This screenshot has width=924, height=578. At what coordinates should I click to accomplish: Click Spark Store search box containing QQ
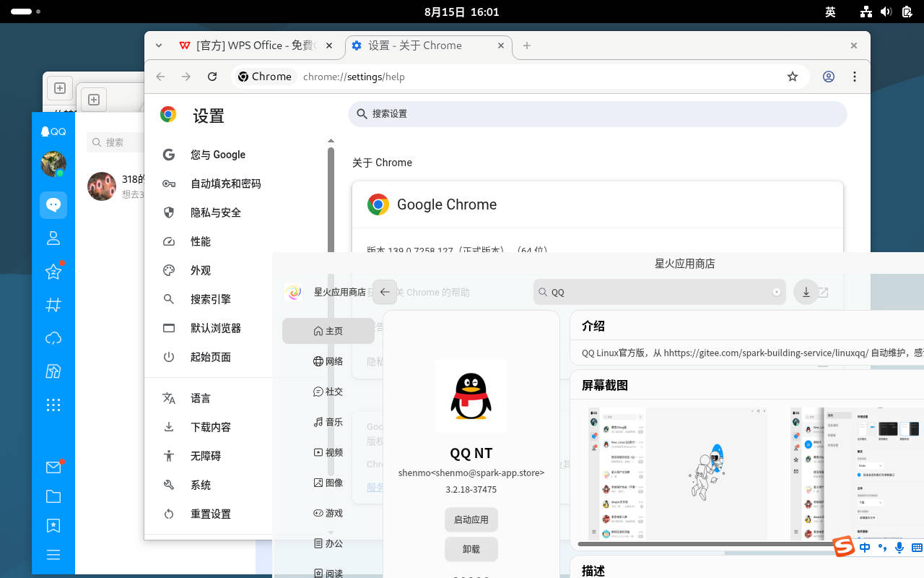pos(659,292)
